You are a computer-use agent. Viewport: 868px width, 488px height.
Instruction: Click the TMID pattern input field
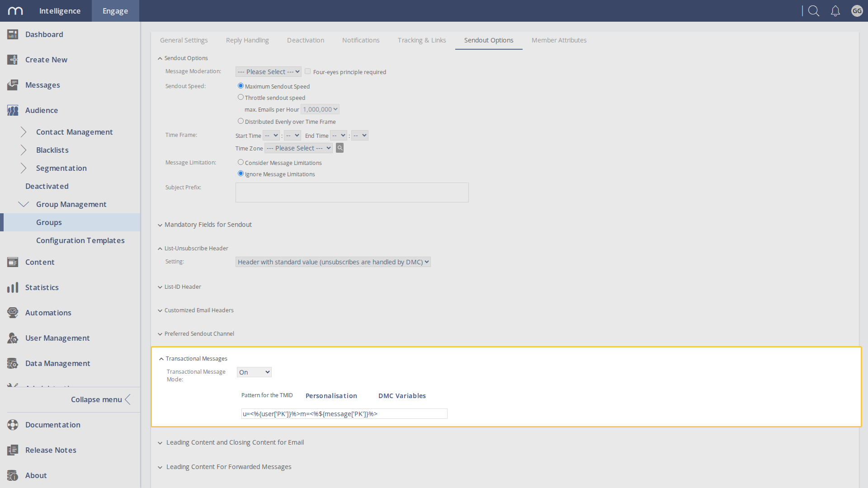point(344,414)
